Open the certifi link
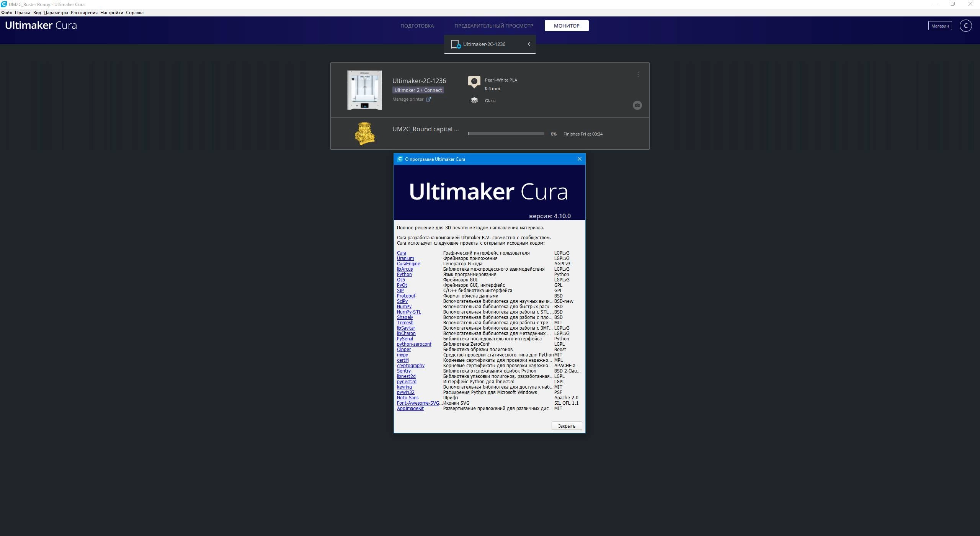The image size is (980, 536). coord(403,360)
